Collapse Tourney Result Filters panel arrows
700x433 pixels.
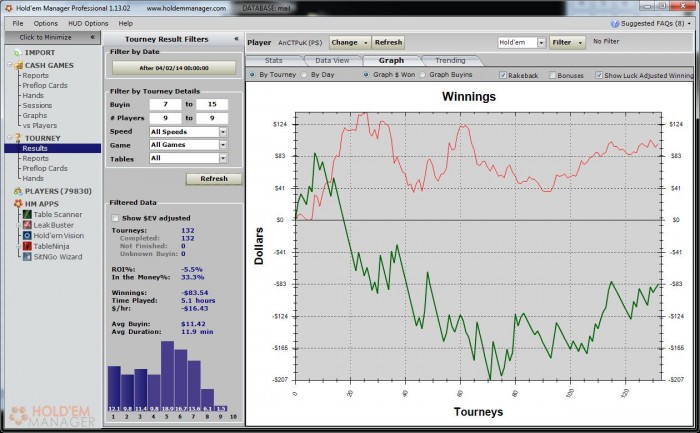click(236, 39)
